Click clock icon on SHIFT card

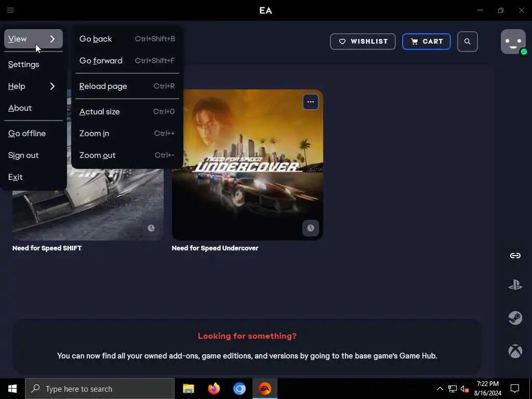[151, 228]
